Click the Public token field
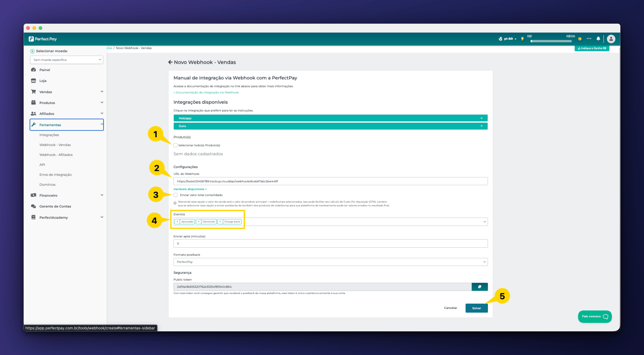The height and width of the screenshot is (355, 644). coord(323,287)
